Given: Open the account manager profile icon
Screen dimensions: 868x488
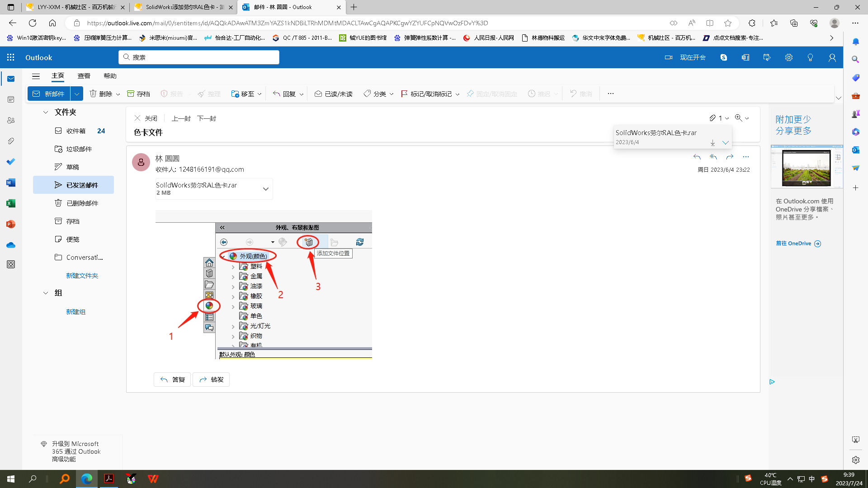Looking at the screenshot, I should coord(832,57).
